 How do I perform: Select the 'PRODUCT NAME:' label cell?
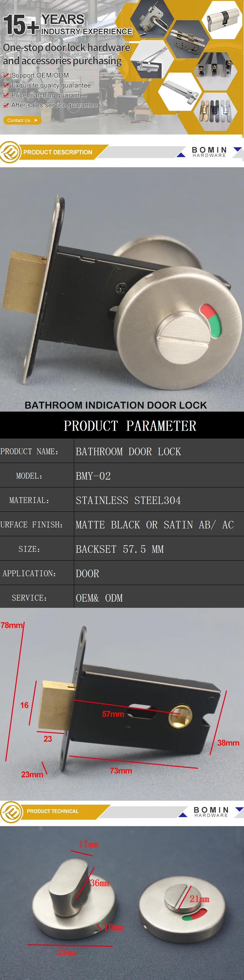(x=36, y=451)
